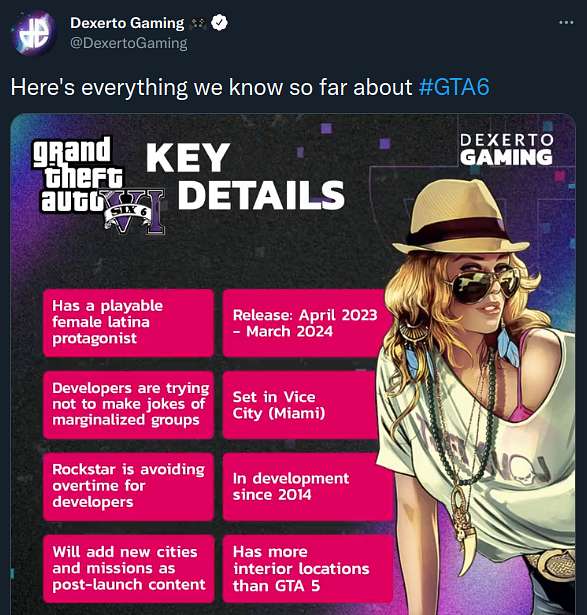Click the Rockstar avoiding overtime box
The width and height of the screenshot is (587, 615).
tap(129, 486)
